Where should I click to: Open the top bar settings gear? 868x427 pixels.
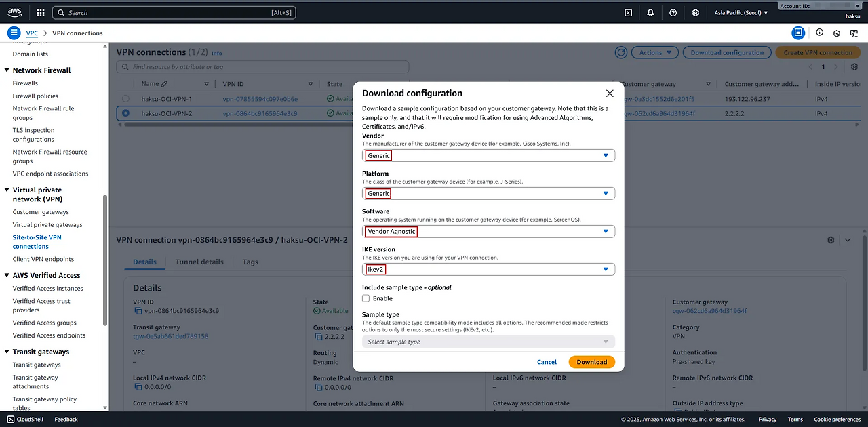point(696,12)
